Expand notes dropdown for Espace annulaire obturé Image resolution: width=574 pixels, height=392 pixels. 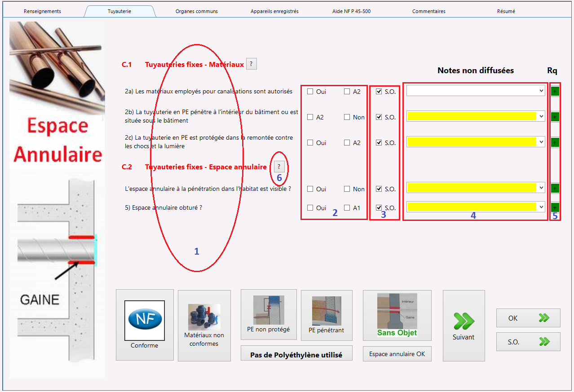click(476, 207)
